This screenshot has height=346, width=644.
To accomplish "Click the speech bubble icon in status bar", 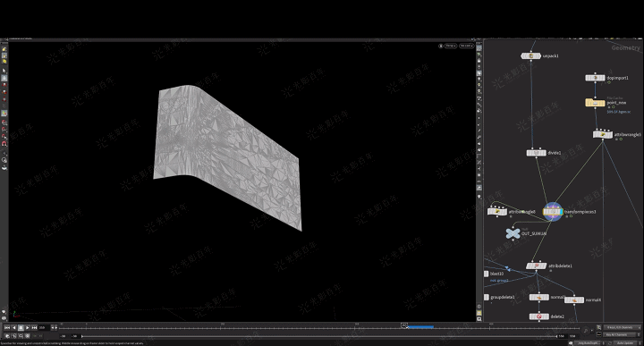I will tap(571, 342).
